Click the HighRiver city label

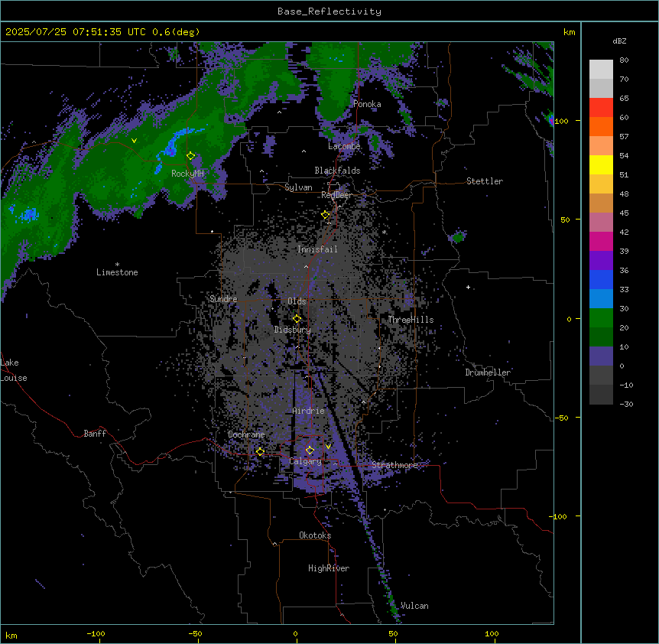click(x=329, y=568)
